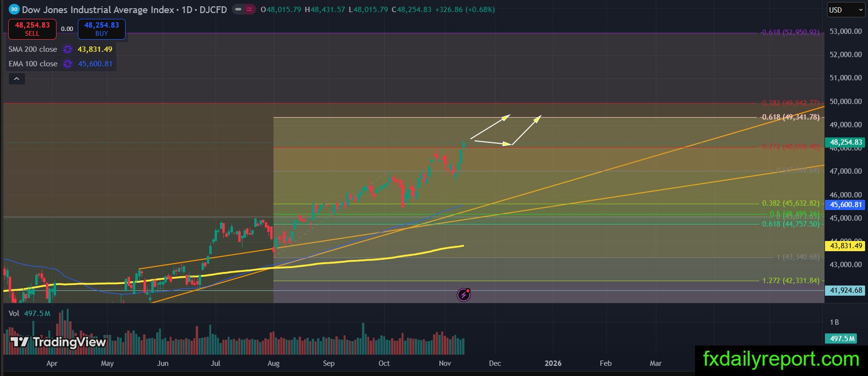Collapse the indicator legend with the chevron
The height and width of the screenshot is (376, 868).
click(16, 78)
